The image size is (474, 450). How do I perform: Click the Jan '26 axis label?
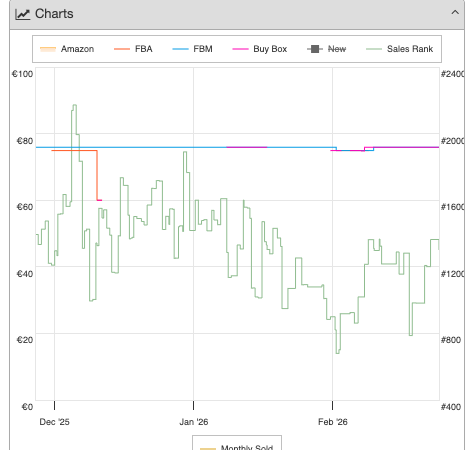click(x=194, y=422)
